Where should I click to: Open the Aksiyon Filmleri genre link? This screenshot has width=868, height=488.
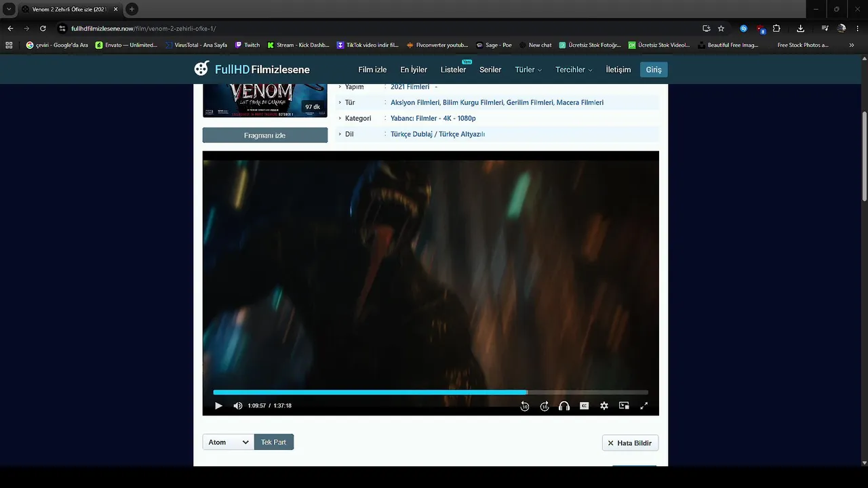[415, 102]
